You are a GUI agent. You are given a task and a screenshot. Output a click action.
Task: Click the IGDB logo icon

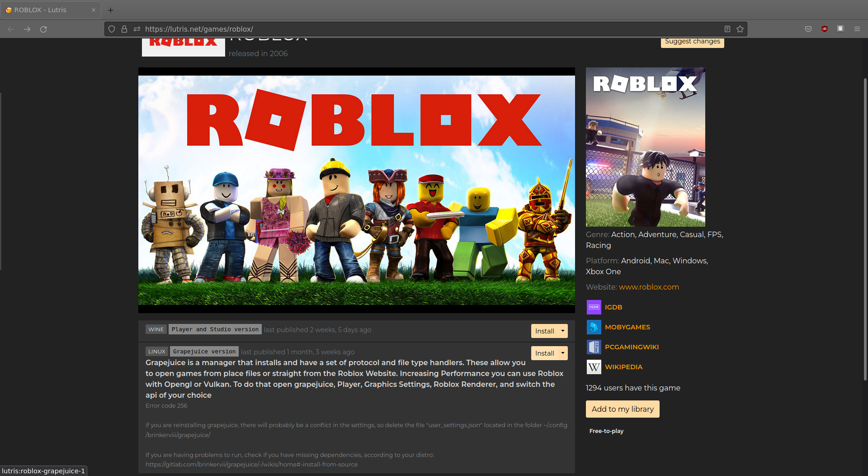(x=594, y=307)
